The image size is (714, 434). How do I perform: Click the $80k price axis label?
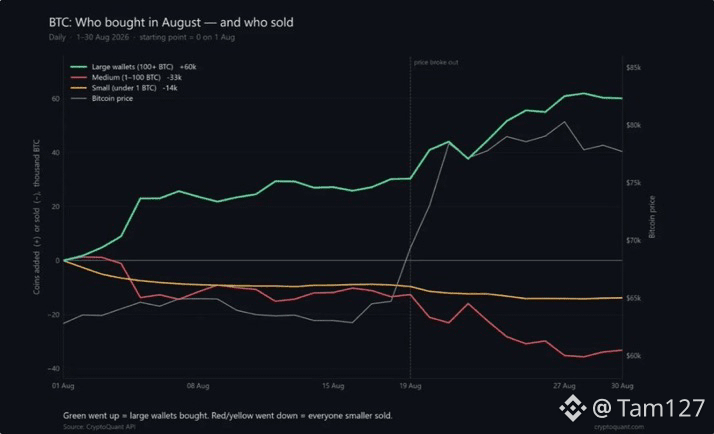633,125
